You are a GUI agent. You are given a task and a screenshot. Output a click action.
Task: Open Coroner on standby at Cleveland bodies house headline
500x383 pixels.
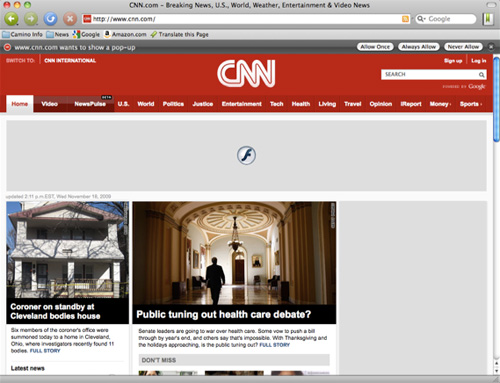pos(55,311)
